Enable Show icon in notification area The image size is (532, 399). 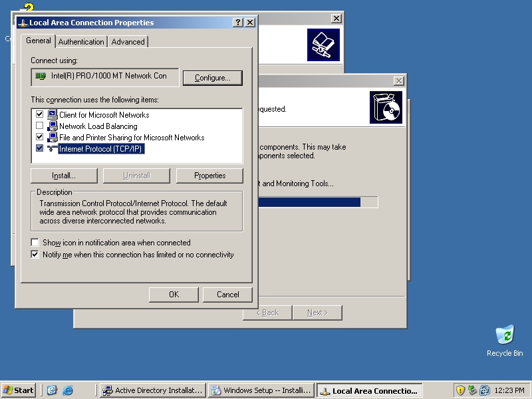click(x=35, y=242)
